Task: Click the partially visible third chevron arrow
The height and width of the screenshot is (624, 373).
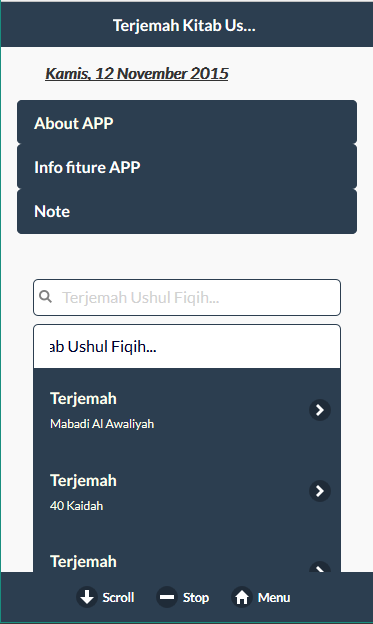Action: (x=320, y=567)
